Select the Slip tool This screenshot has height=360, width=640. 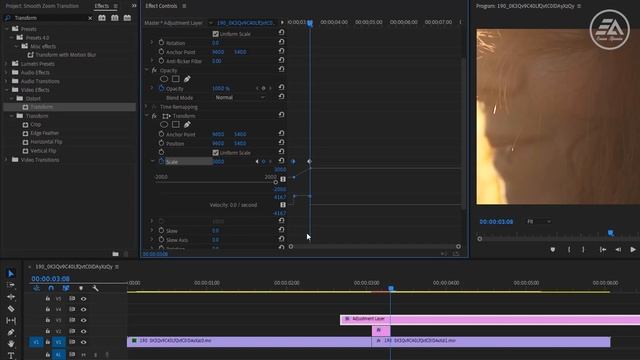[x=11, y=320]
